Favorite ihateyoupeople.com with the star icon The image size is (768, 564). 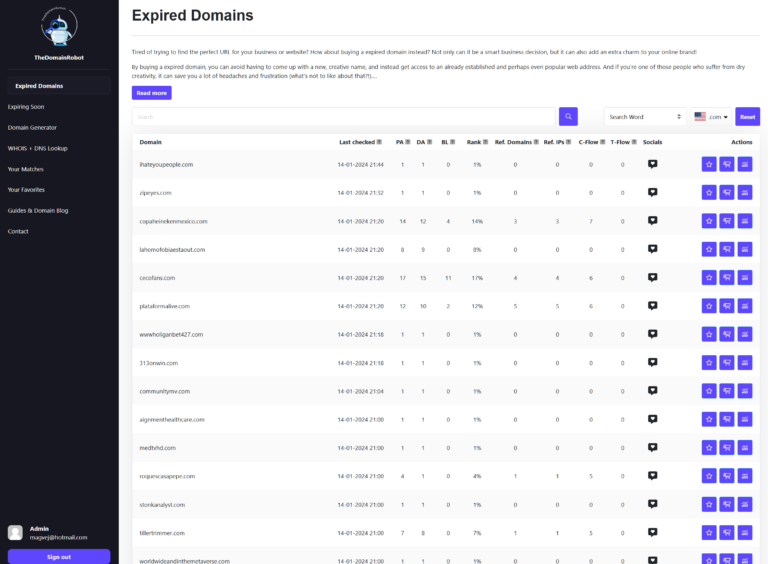click(709, 164)
